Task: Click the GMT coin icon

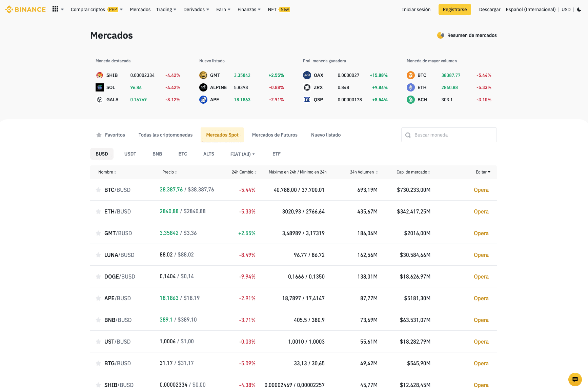Action: pos(203,75)
